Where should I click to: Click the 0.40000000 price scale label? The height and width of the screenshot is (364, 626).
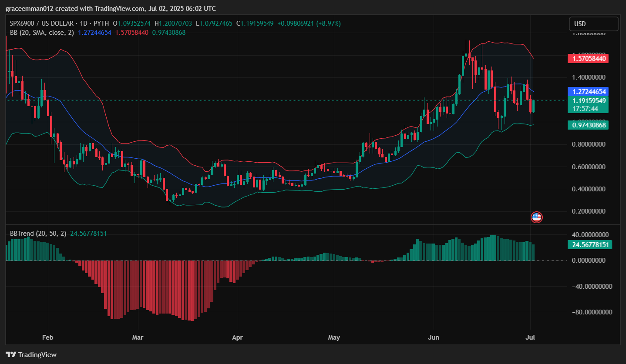(589, 189)
